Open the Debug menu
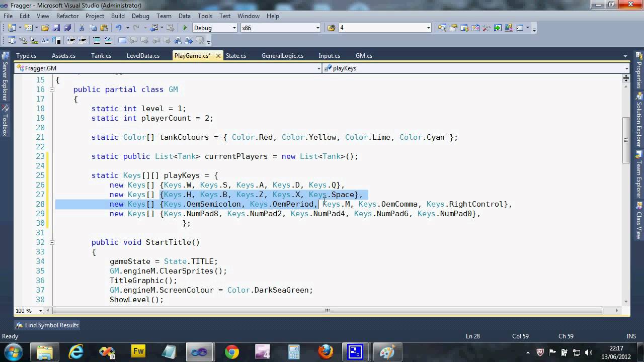 [x=140, y=16]
